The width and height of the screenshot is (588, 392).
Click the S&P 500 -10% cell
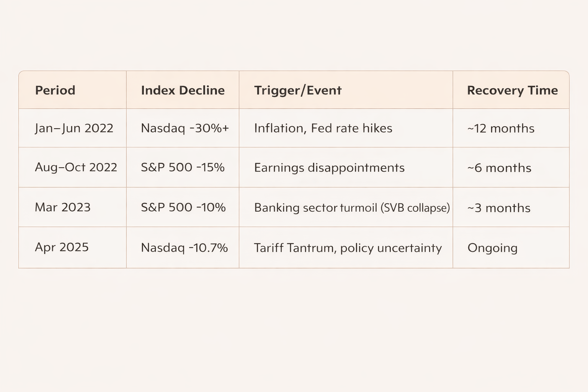tap(183, 207)
